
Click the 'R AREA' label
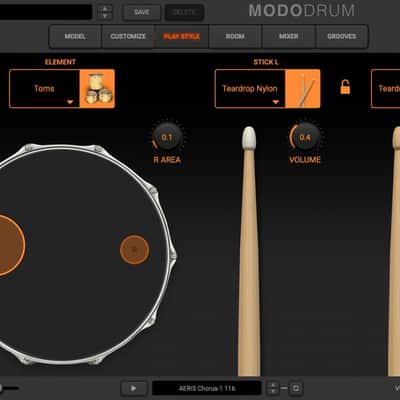[x=167, y=160]
